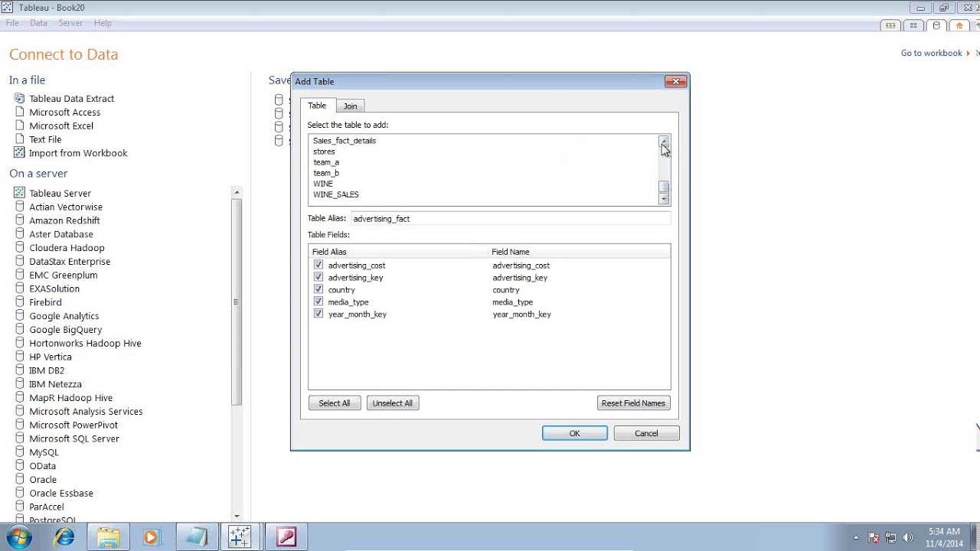Switch to the sheet sorter grid icon
The height and width of the screenshot is (551, 980).
coord(913,25)
